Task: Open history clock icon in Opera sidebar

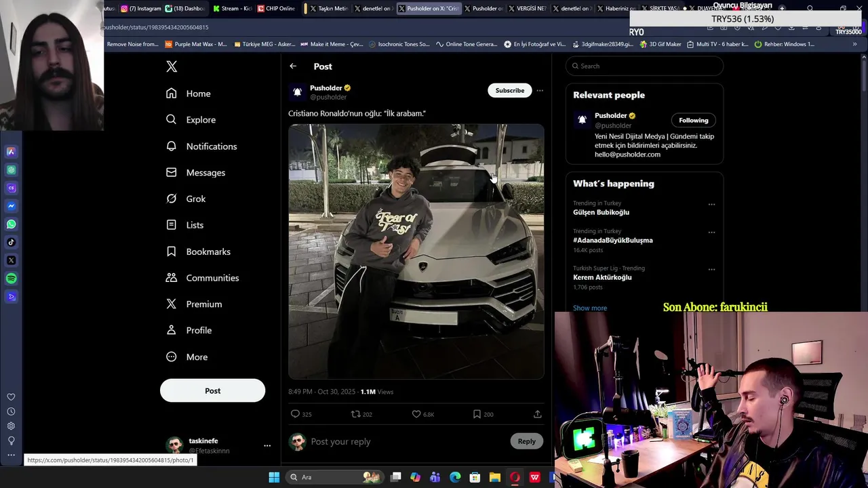Action: (11, 411)
